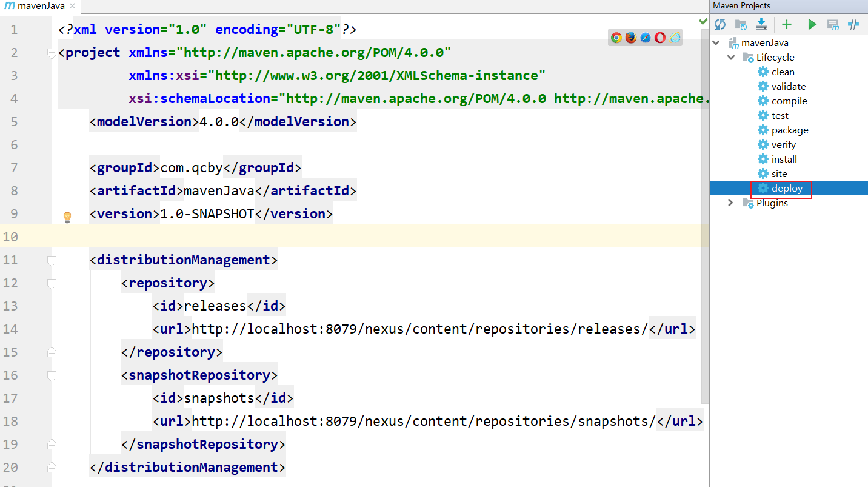Viewport: 868px width, 487px height.
Task: Click the Maven Projects panel title
Action: pos(742,5)
